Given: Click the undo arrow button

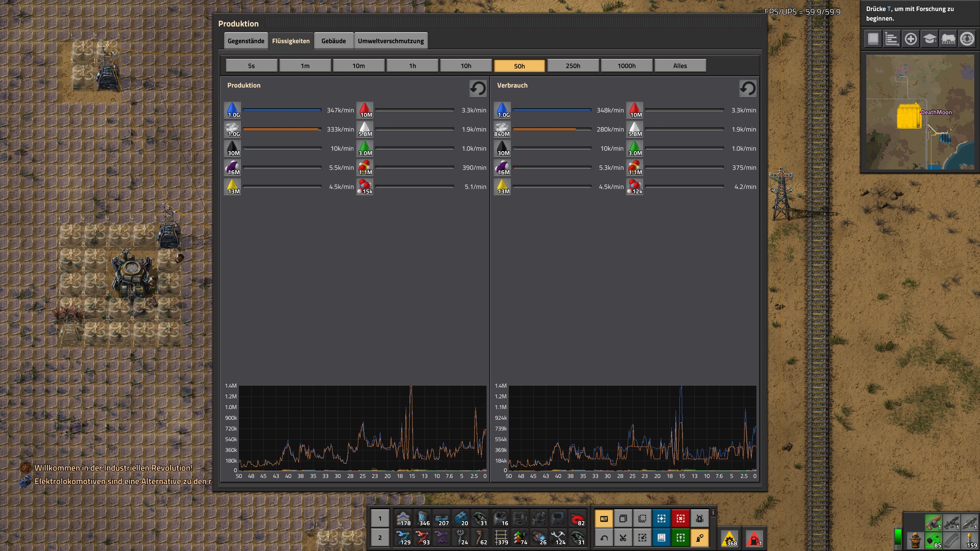Looking at the screenshot, I should 604,538.
